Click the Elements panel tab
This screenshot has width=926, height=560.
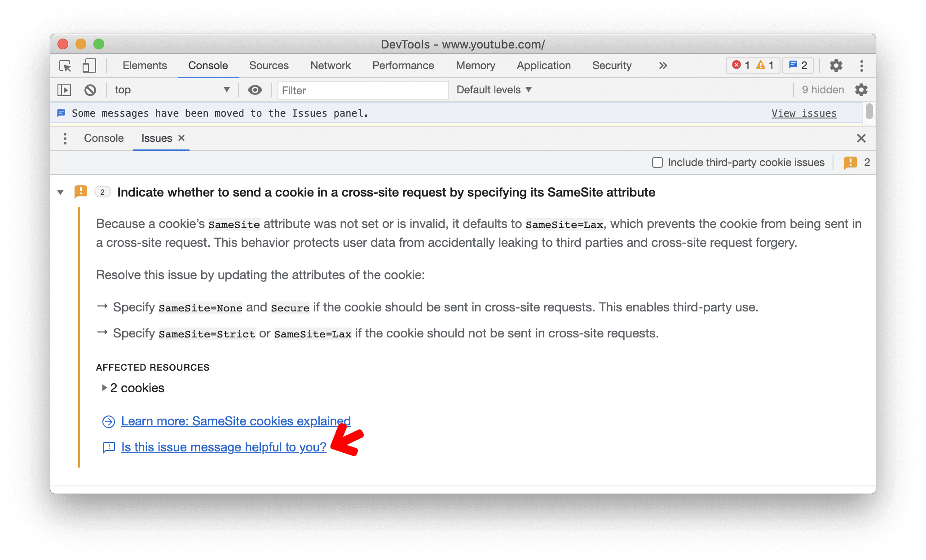tap(145, 65)
